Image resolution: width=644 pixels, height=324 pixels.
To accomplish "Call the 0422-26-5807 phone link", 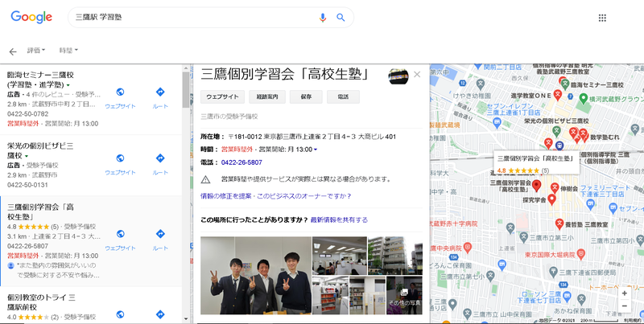I will [242, 162].
